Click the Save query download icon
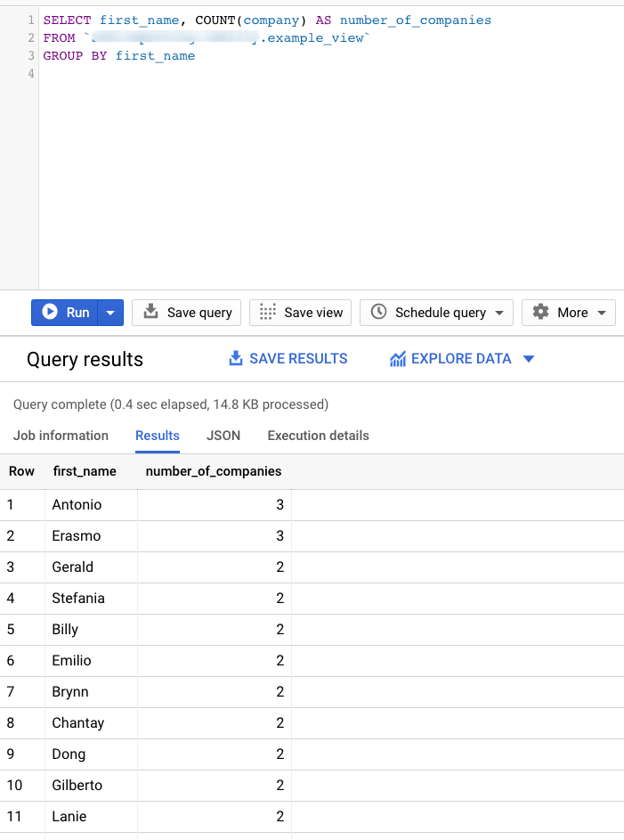624x840 pixels. (151, 312)
